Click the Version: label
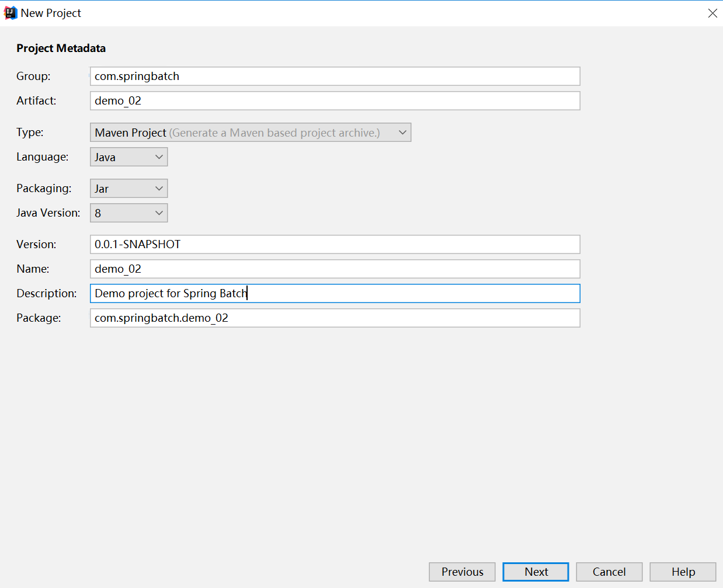Image resolution: width=723 pixels, height=588 pixels. pos(36,245)
